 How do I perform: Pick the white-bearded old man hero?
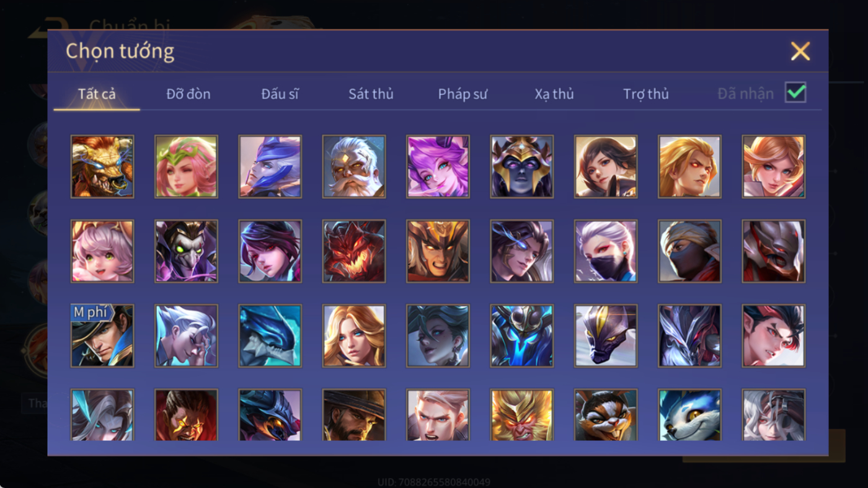click(354, 167)
